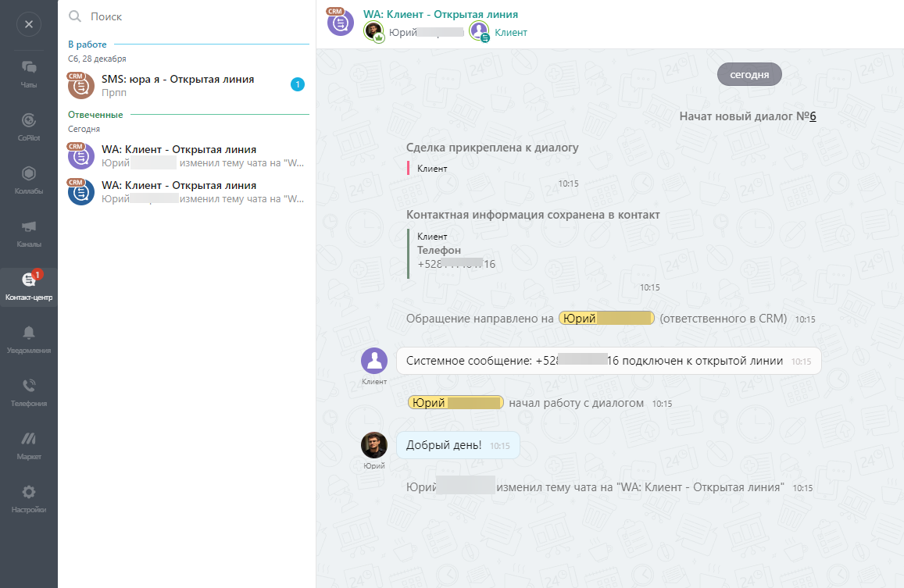This screenshot has height=588, width=904.
Task: Open second WA: Клиент chat with blue avatar
Action: [x=187, y=191]
